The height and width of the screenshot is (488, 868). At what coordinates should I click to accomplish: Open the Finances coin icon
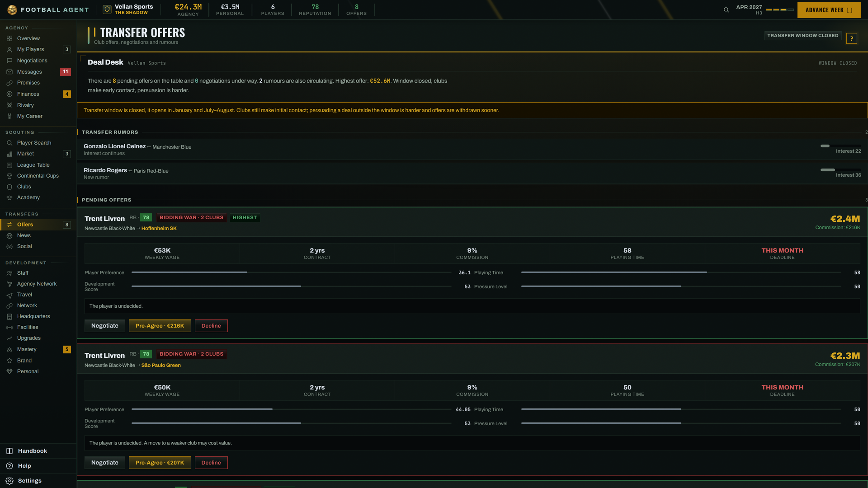(9, 94)
